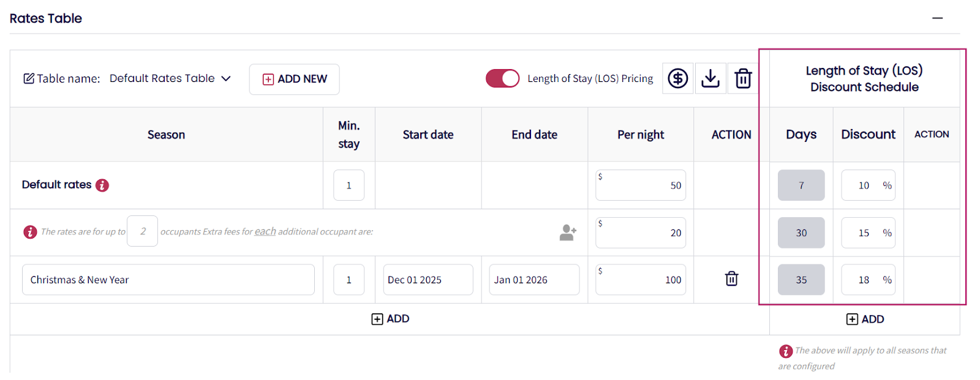Click the ADD NEW table button

tap(294, 79)
